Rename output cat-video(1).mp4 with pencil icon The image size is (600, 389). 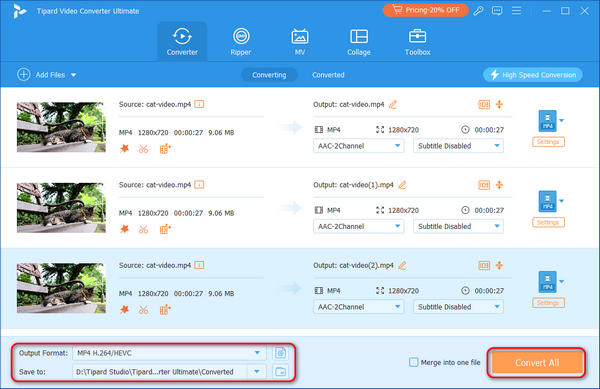(x=402, y=185)
